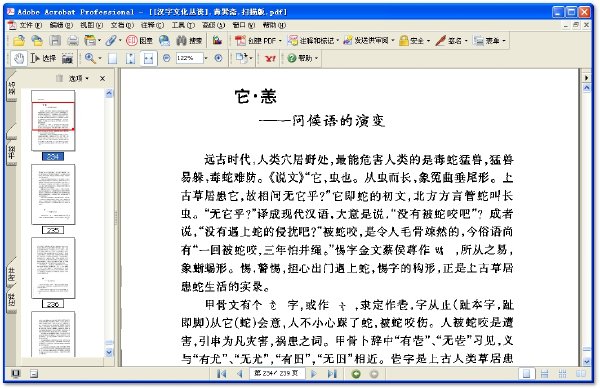The image size is (600, 389).
Task: Select the Hand tool
Action: click(x=19, y=58)
